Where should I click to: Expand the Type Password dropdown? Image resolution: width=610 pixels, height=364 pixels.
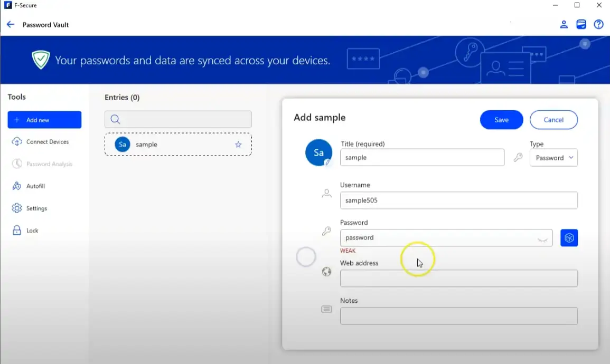553,158
